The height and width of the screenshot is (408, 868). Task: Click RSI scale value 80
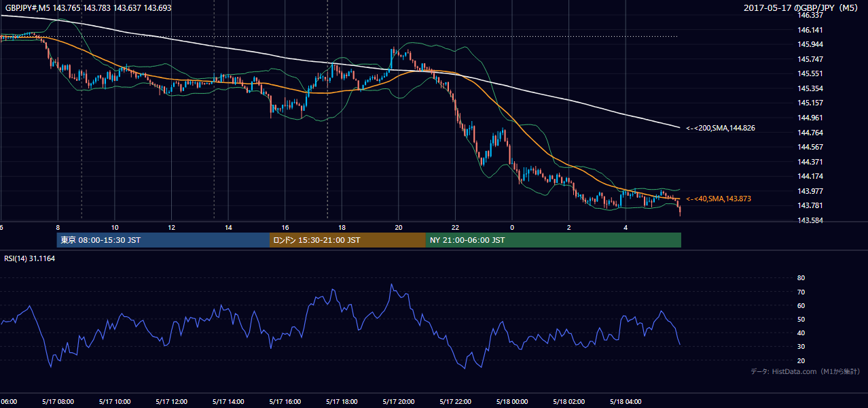[x=801, y=278]
